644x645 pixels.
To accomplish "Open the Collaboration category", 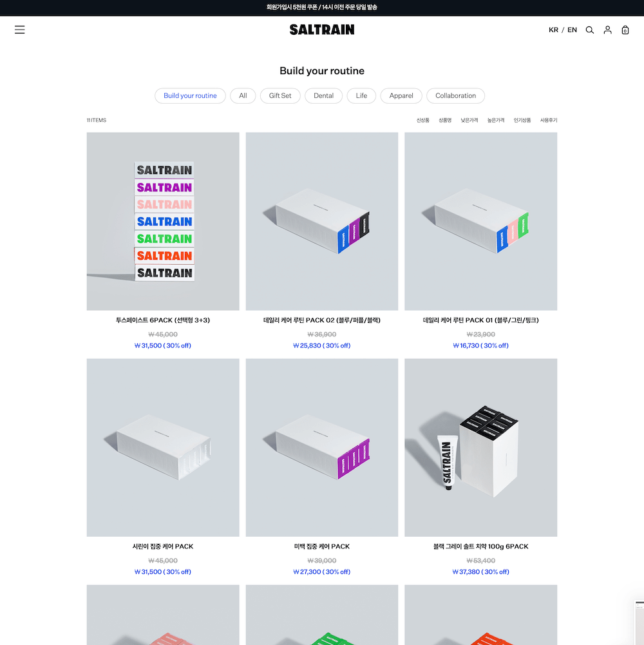I will coord(456,96).
